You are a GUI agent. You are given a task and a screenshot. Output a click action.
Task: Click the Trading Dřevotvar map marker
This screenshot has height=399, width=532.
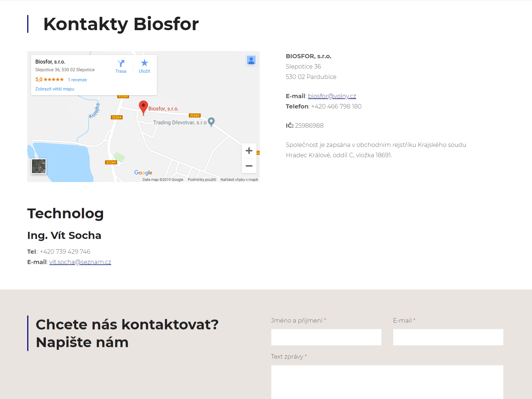(x=211, y=121)
